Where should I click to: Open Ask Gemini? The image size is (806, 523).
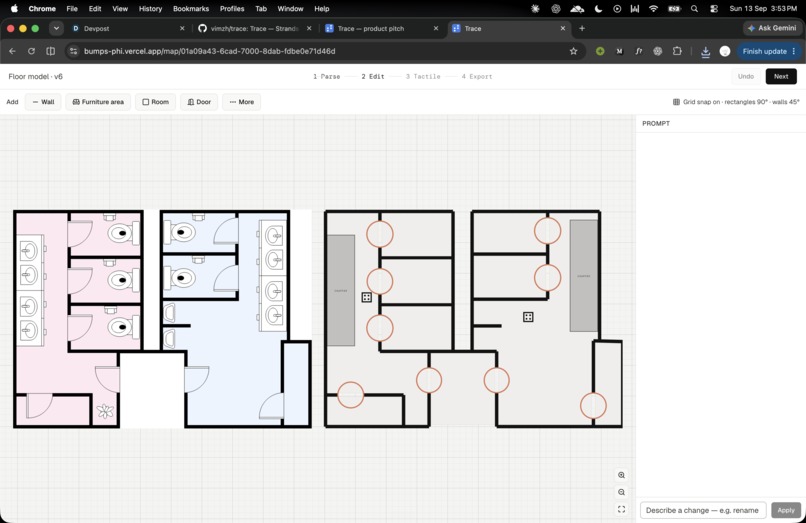click(x=772, y=28)
